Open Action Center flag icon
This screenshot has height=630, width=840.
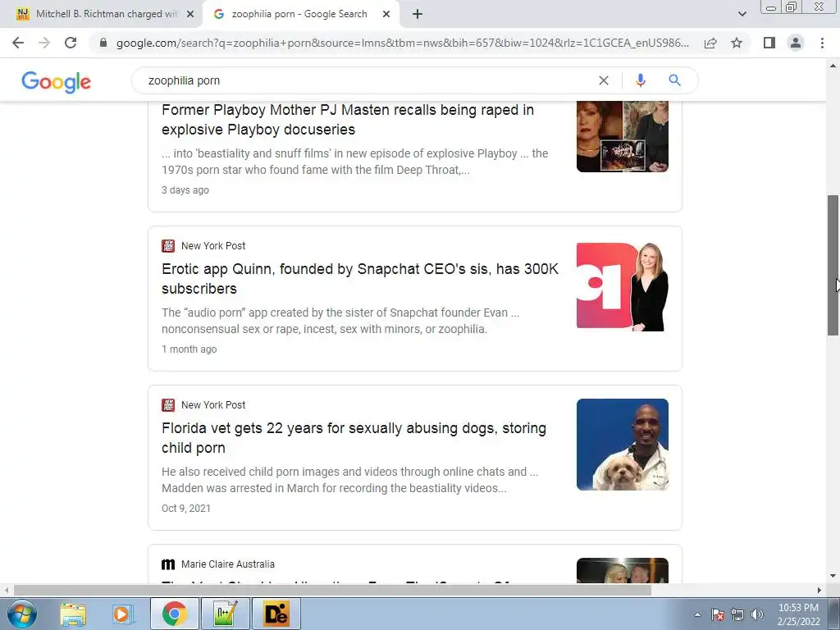tap(718, 614)
